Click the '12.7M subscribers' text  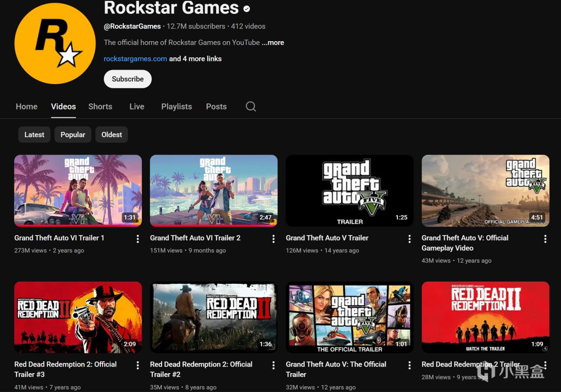click(196, 26)
